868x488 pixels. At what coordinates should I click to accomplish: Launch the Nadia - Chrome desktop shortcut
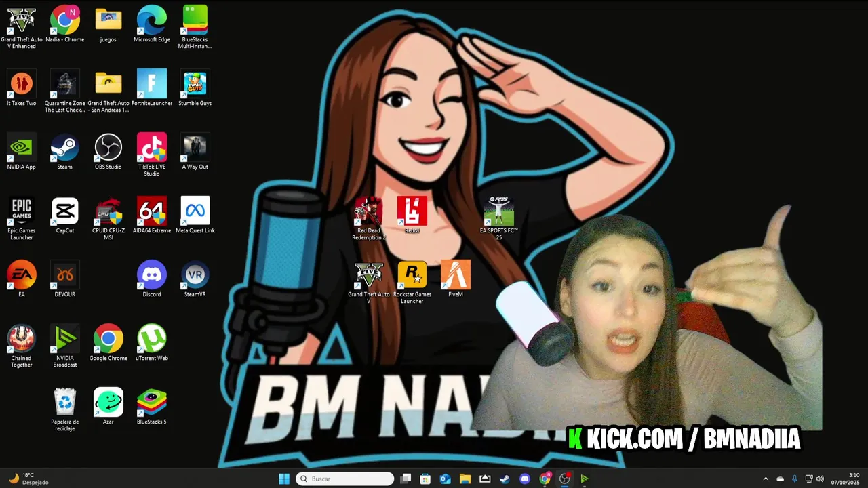click(x=65, y=24)
